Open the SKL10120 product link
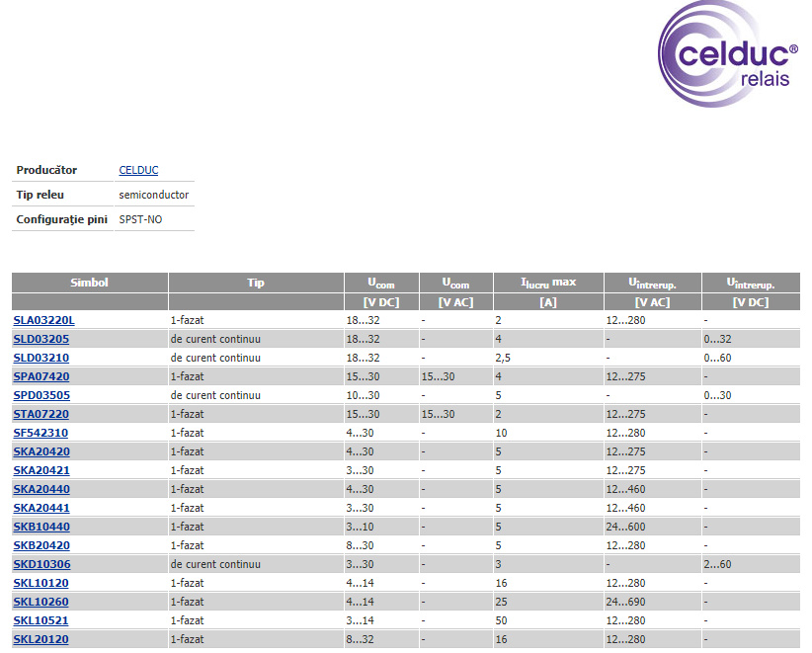This screenshot has height=653, width=812. coord(41,583)
